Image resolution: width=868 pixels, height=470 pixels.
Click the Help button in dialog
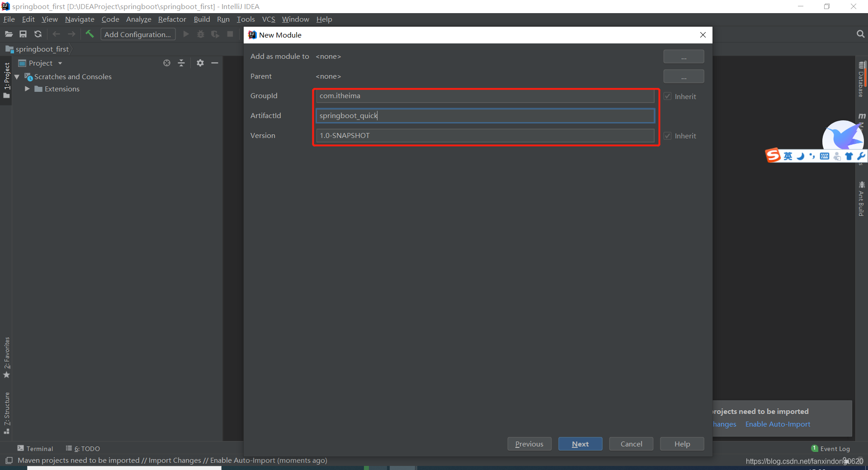(x=682, y=444)
